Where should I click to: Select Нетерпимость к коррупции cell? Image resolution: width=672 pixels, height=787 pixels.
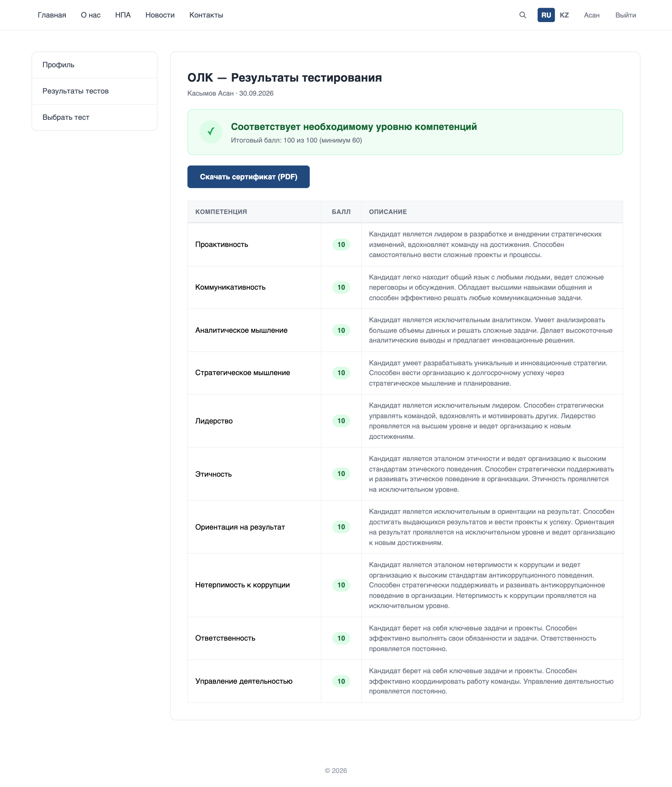pos(254,585)
